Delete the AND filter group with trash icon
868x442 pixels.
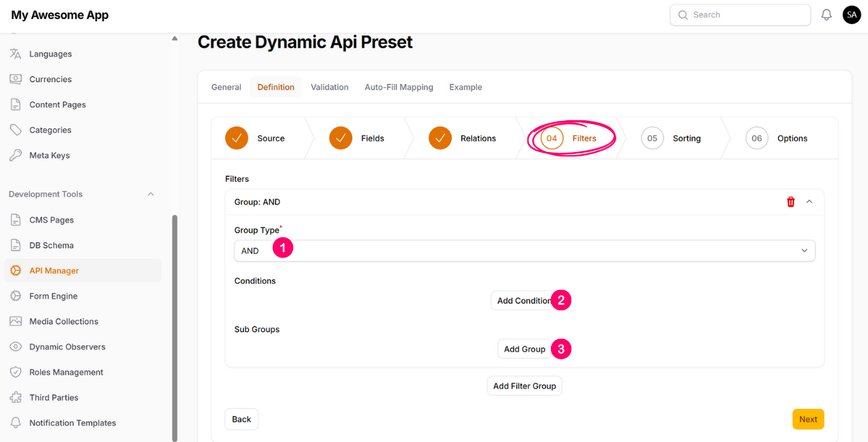tap(790, 202)
